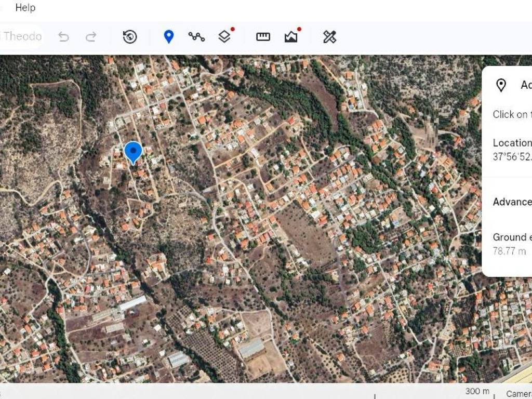The height and width of the screenshot is (399, 532).
Task: Click the search field showing Theodo
Action: click(x=21, y=36)
